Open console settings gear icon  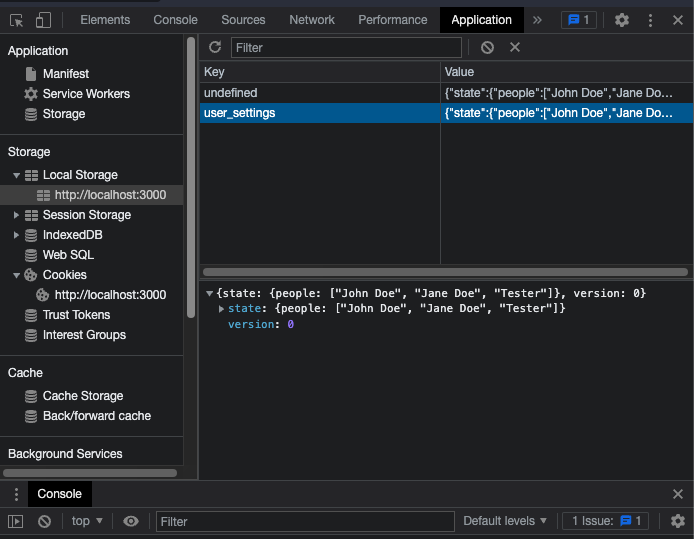pos(678,521)
